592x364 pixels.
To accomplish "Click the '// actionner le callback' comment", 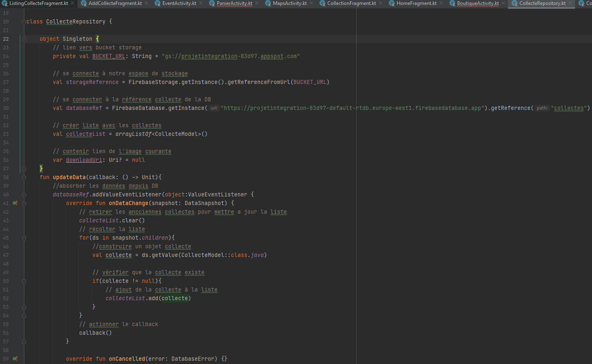I will [x=119, y=324].
